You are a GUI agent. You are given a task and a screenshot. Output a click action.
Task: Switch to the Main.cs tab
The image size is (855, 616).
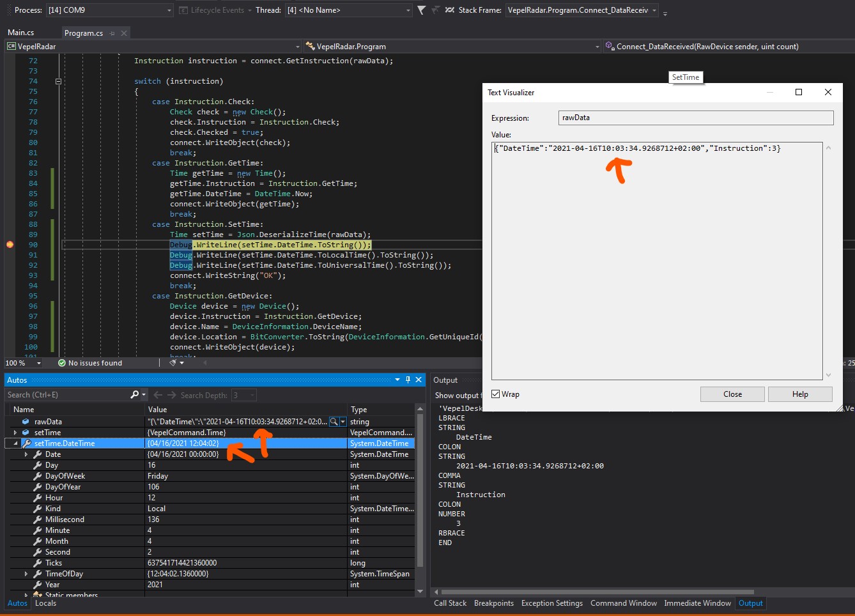(21, 31)
